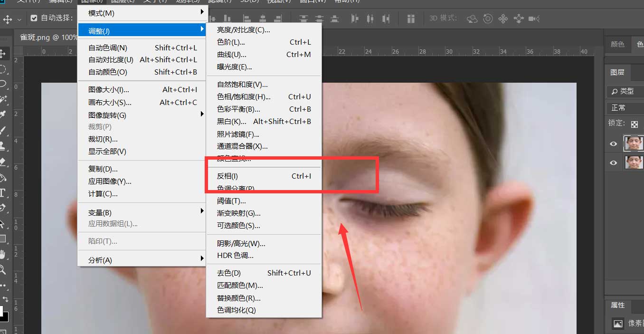
Task: Choose 亮度/对比度(C)... menu item
Action: (x=264, y=30)
